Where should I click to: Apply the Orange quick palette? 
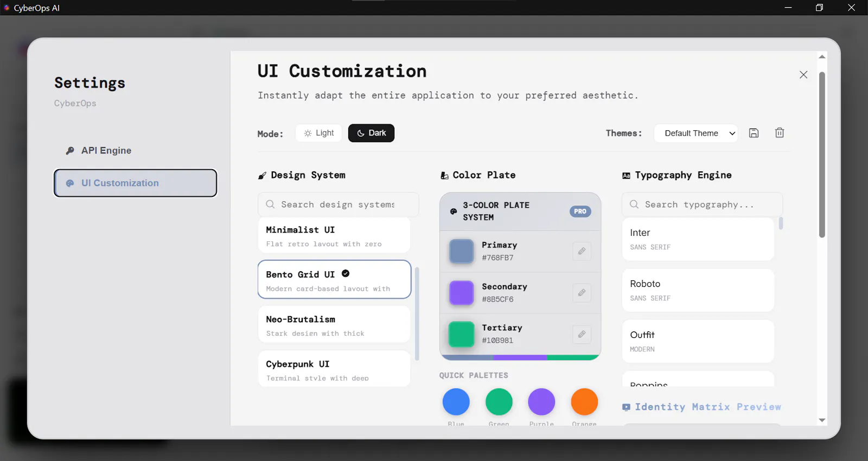[584, 402]
